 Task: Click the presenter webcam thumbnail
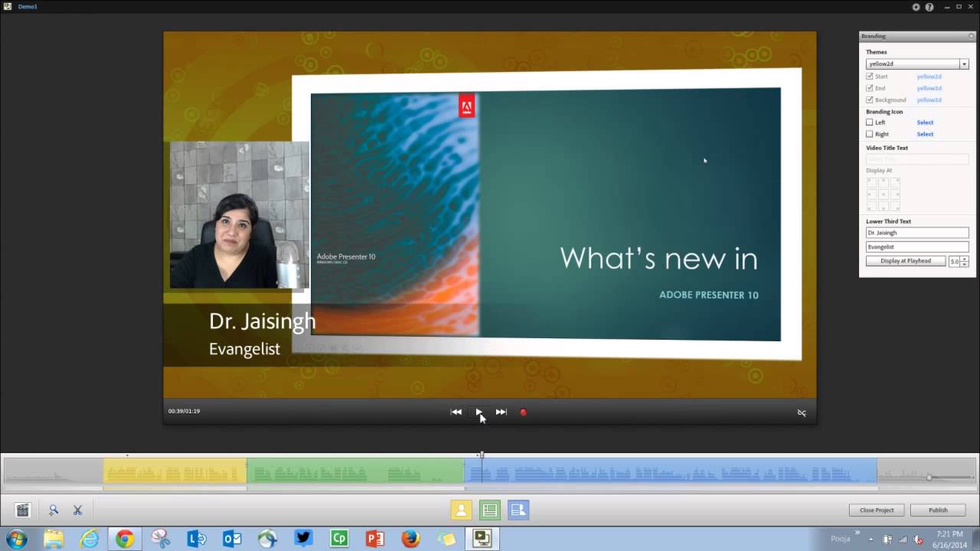[x=240, y=215]
